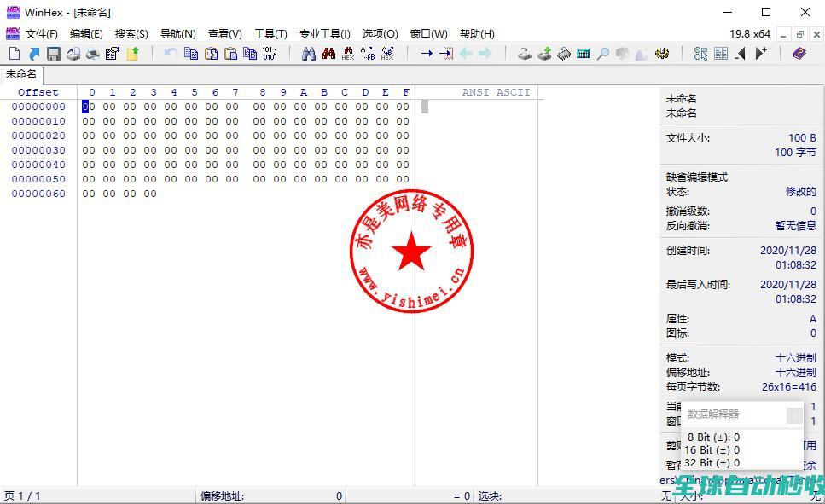
Task: Open the 专业工具(I) menu
Action: click(x=325, y=34)
